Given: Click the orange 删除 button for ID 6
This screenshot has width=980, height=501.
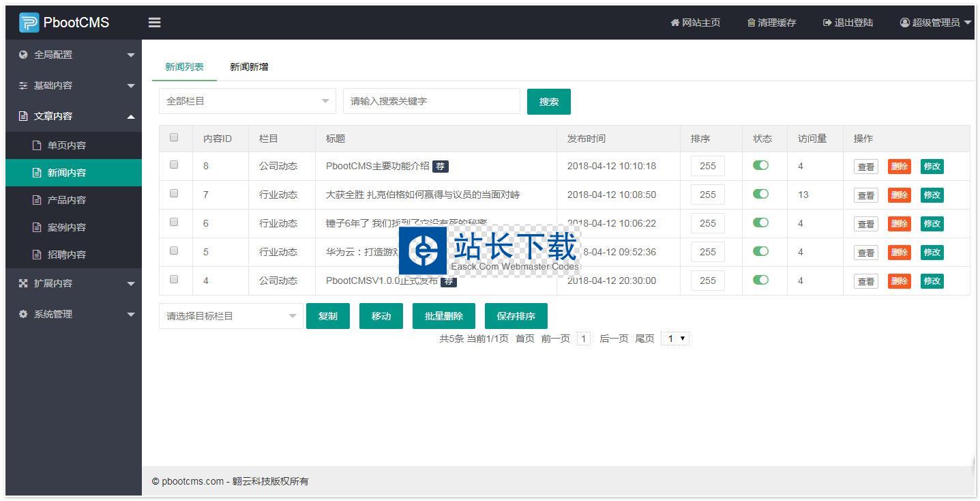Looking at the screenshot, I should point(899,224).
